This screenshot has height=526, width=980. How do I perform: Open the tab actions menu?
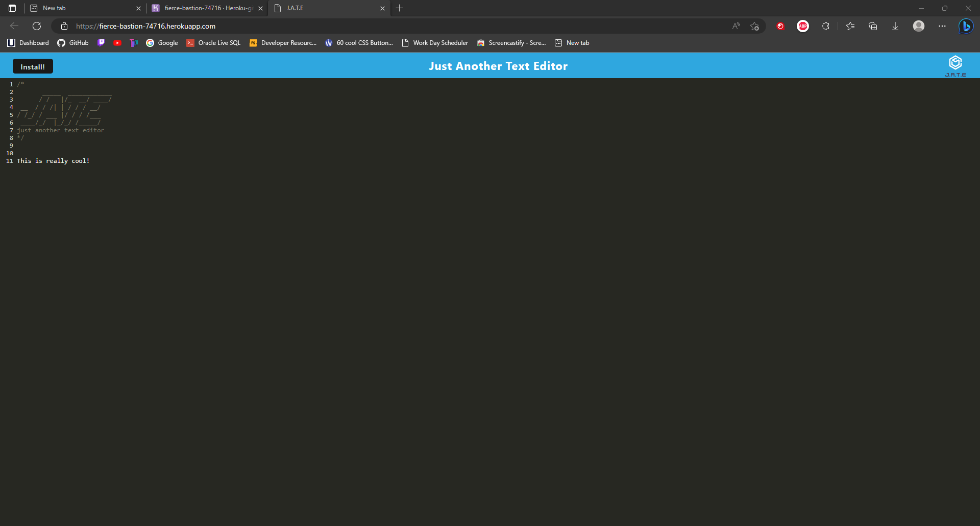click(11, 8)
